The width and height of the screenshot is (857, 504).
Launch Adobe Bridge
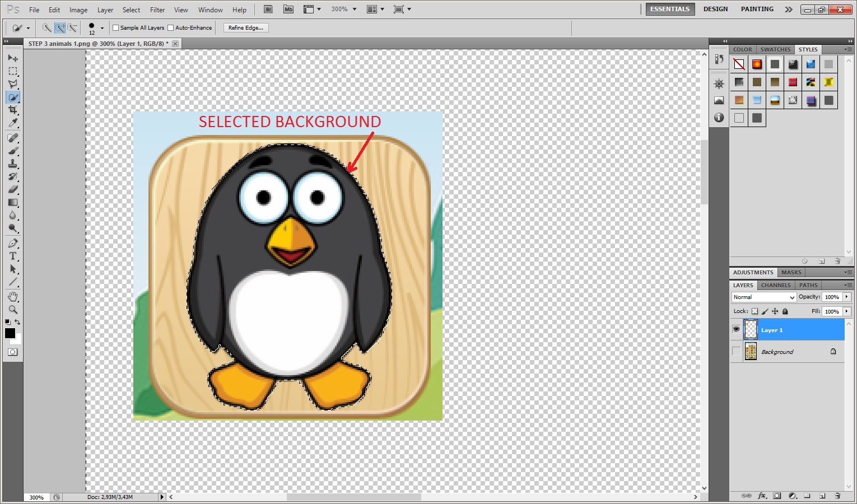click(268, 10)
